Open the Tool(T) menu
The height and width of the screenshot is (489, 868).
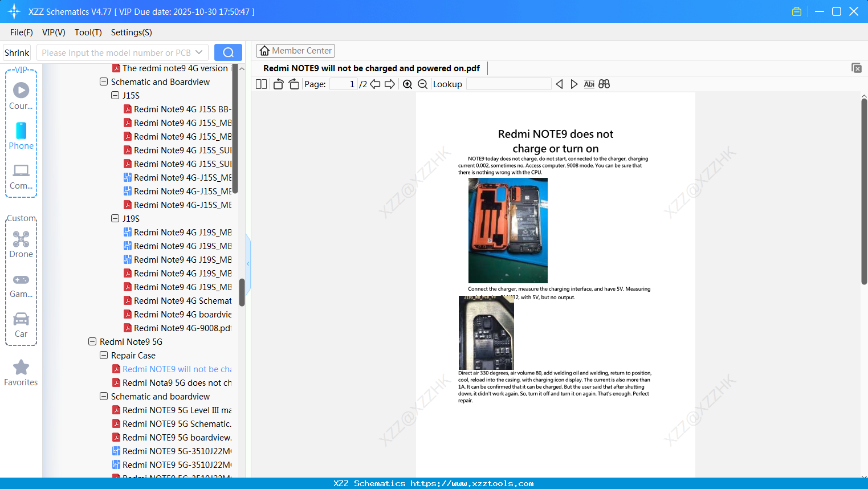pyautogui.click(x=88, y=32)
